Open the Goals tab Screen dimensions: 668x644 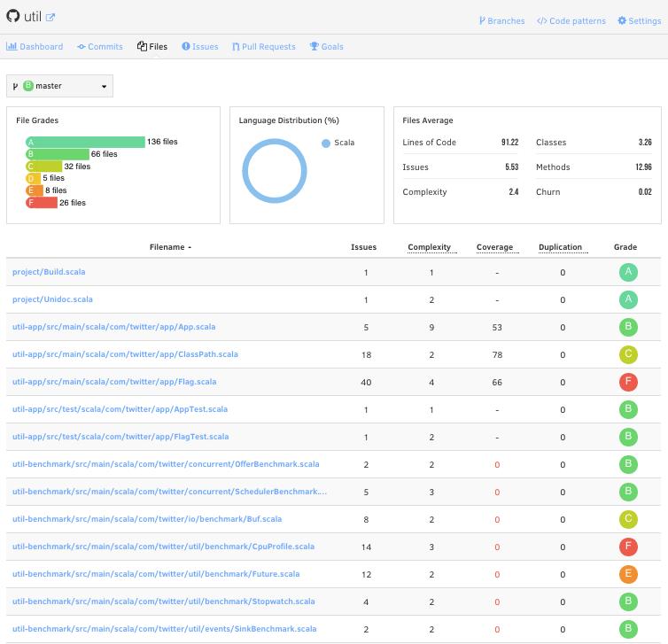tap(326, 46)
